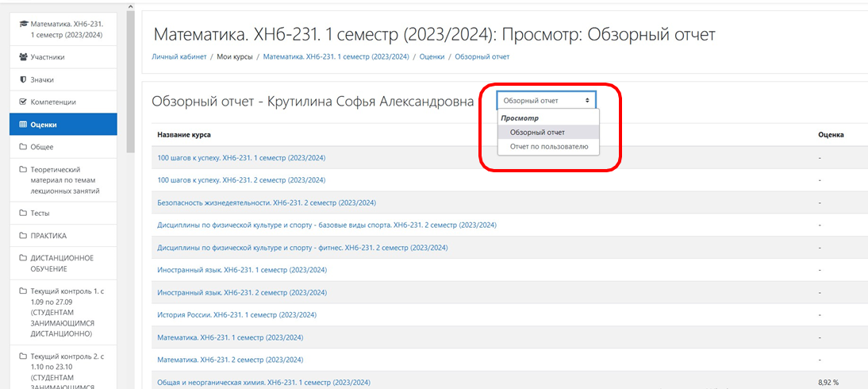The image size is (868, 389).
Task: Open Иностранный язык 1 семестр link
Action: [242, 271]
